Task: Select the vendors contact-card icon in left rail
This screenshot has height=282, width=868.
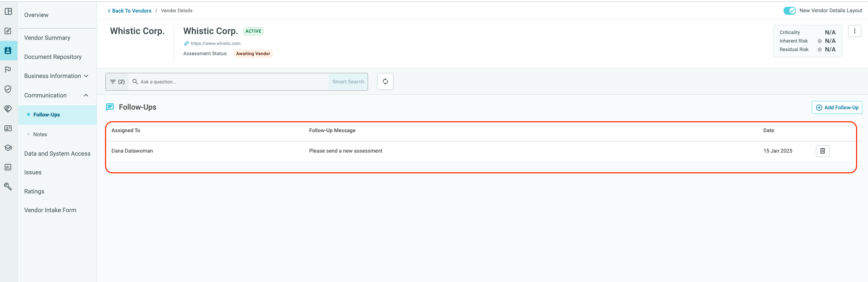Action: pyautogui.click(x=8, y=50)
